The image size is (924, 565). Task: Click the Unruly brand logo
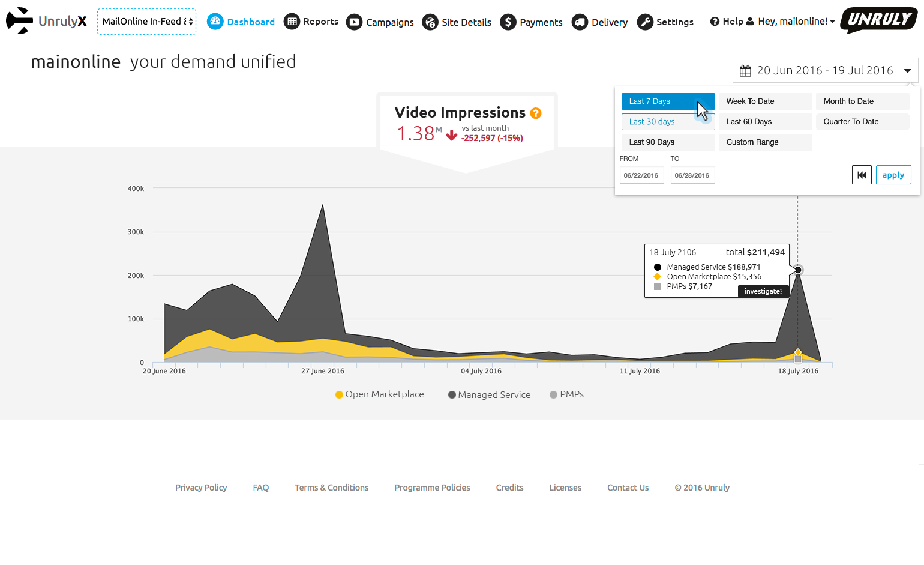click(x=879, y=20)
